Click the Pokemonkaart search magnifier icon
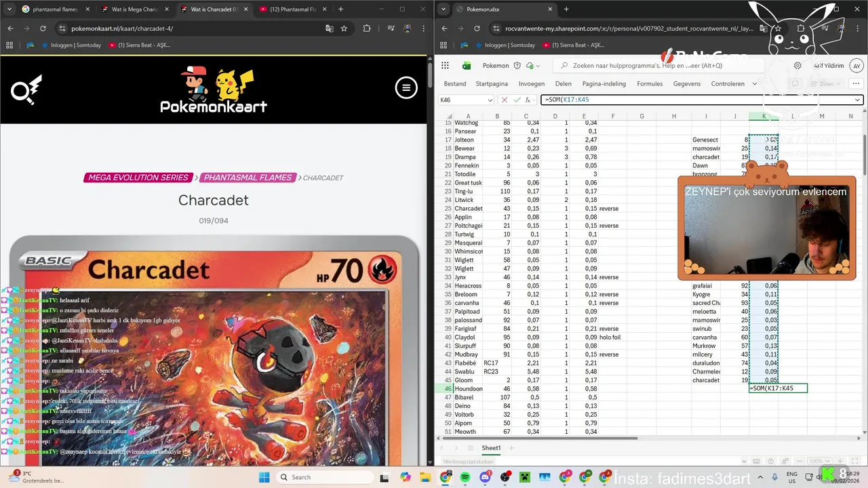The width and height of the screenshot is (868, 488). click(x=26, y=89)
